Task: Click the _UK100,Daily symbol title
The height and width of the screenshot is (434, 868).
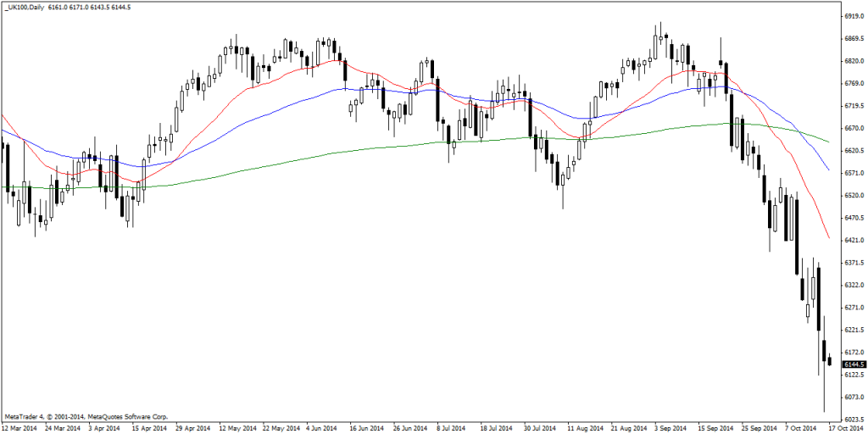Action: click(x=22, y=7)
